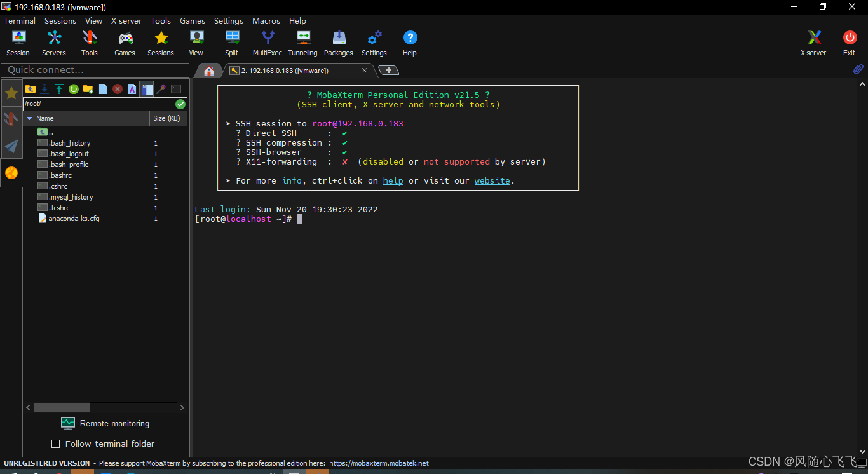
Task: Open the View menu in the menu bar
Action: (93, 20)
